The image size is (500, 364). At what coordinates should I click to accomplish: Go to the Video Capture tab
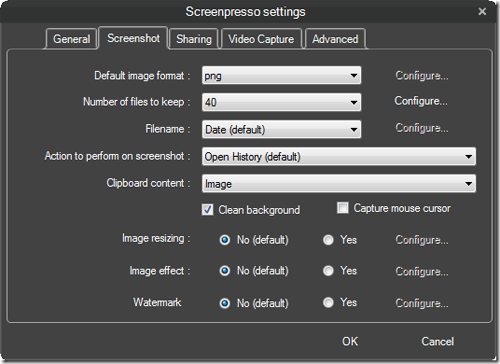(x=261, y=39)
